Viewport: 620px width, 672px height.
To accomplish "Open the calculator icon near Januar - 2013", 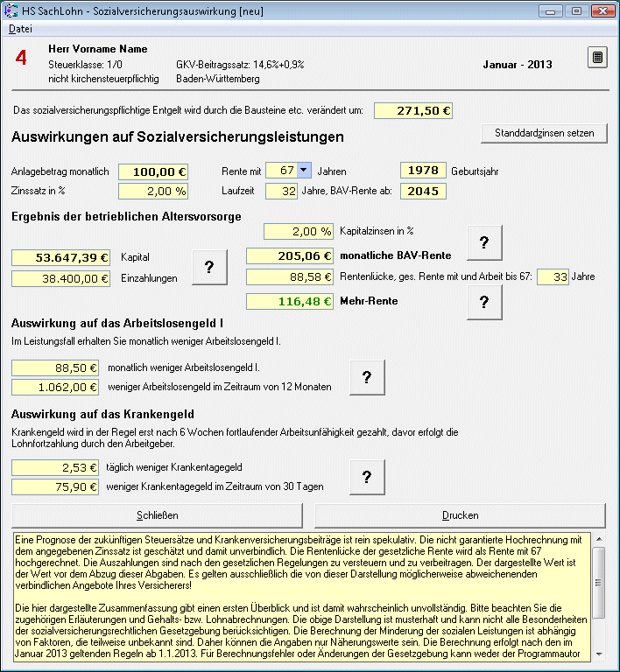I will tap(597, 58).
